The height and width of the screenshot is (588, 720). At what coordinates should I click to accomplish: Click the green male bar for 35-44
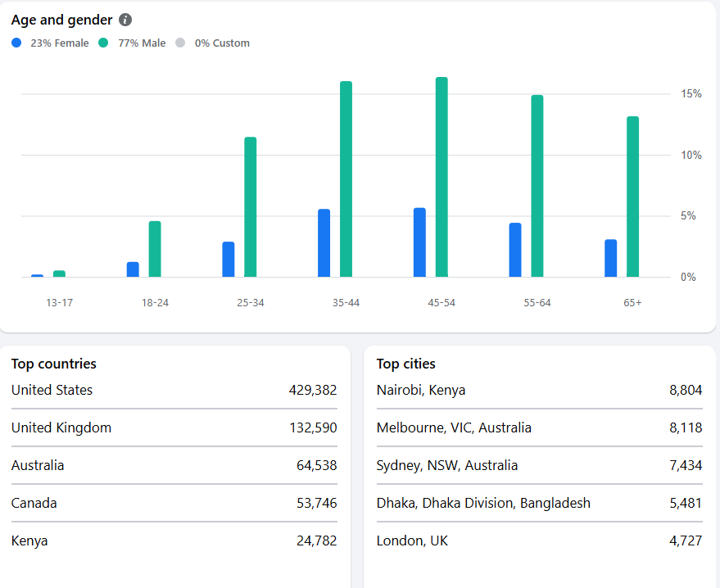coord(346,179)
